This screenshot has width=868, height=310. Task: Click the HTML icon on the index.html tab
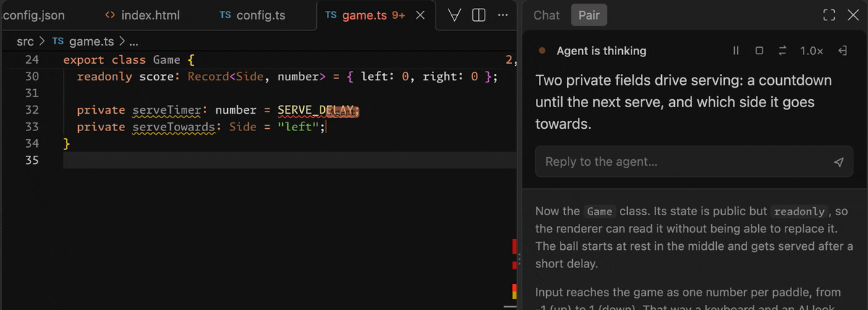(110, 15)
